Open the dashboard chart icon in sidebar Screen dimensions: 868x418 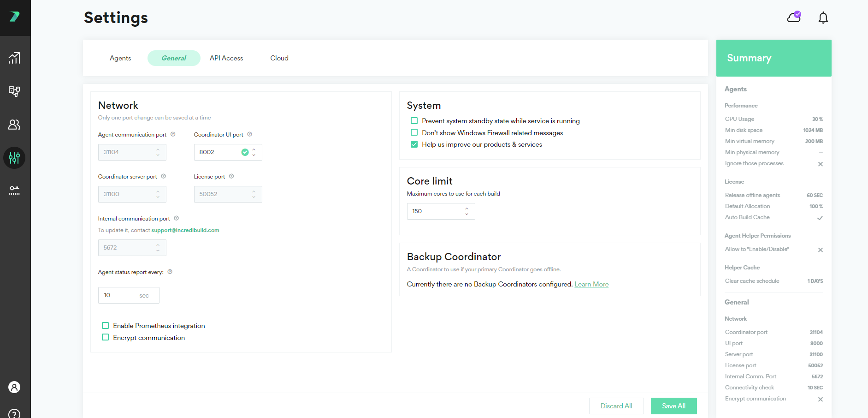pos(14,58)
